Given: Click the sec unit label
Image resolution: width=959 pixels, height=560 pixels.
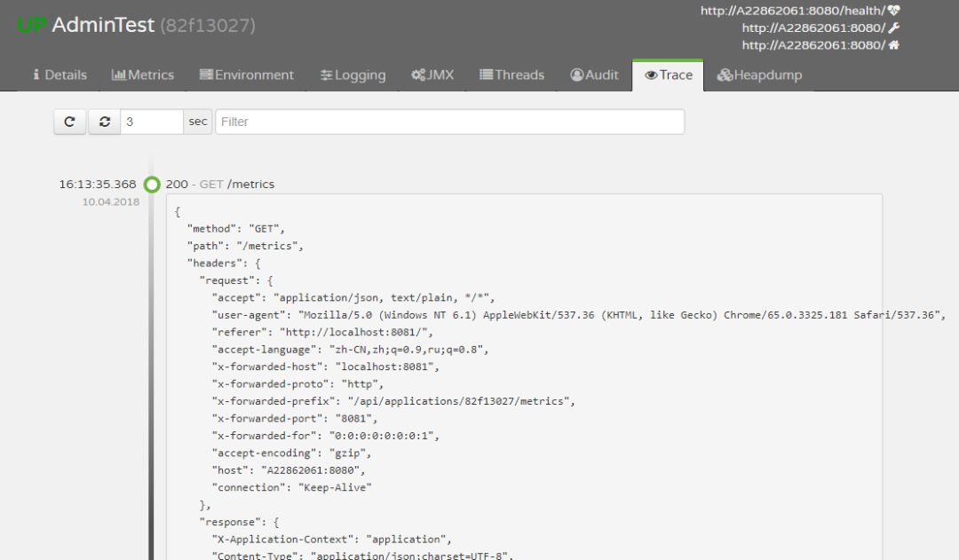Looking at the screenshot, I should click(x=197, y=122).
